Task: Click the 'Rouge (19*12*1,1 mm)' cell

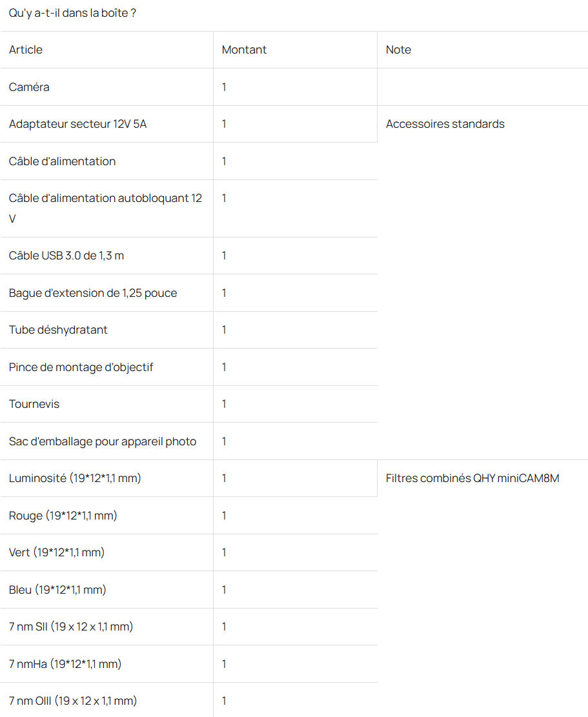Action: click(x=63, y=516)
